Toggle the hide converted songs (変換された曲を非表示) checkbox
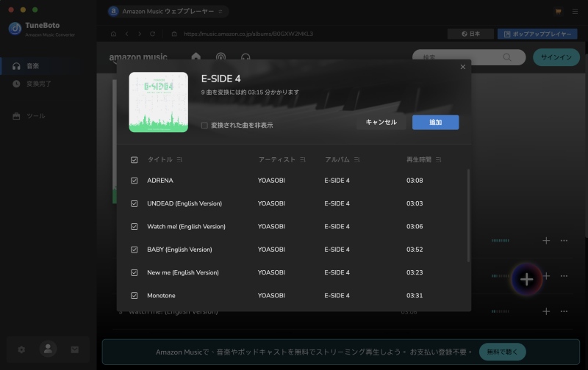Image resolution: width=588 pixels, height=370 pixels. coord(204,125)
